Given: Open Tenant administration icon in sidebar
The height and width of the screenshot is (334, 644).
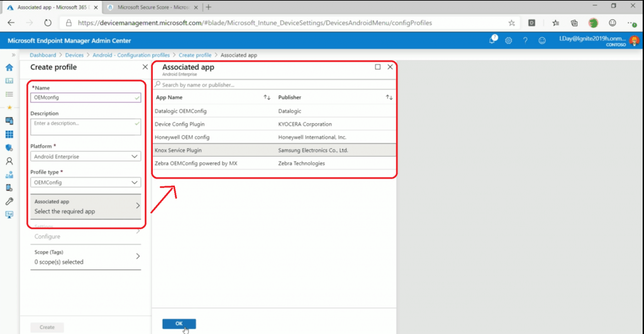Looking at the screenshot, I should pyautogui.click(x=9, y=187).
